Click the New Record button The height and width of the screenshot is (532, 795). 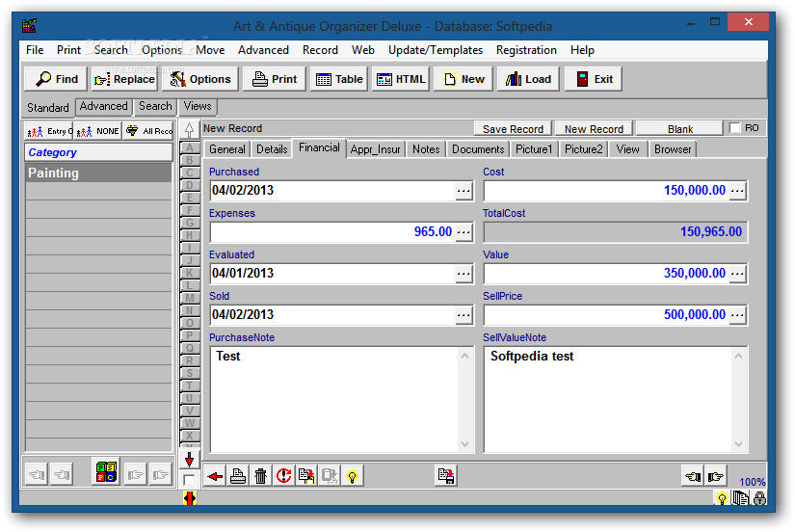[x=594, y=129]
